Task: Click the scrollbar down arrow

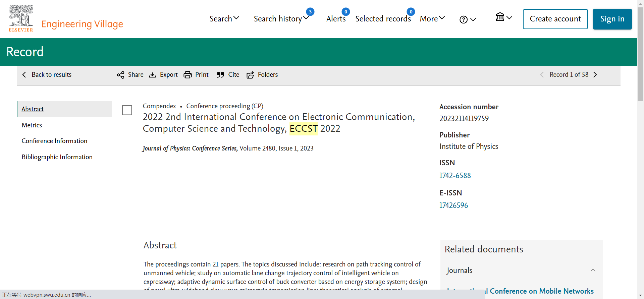Action: pos(641,296)
